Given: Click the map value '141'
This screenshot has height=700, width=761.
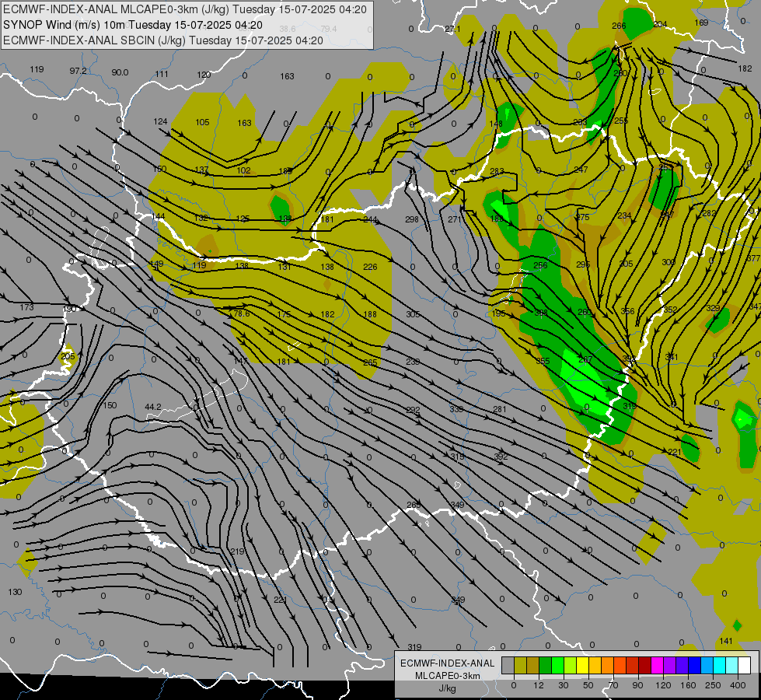Looking at the screenshot, I should pos(725,641).
